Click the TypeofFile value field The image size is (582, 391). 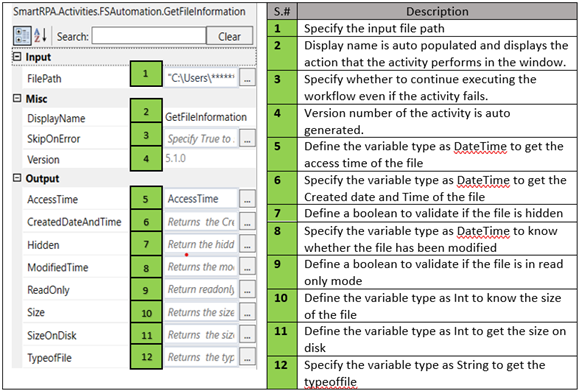(201, 357)
